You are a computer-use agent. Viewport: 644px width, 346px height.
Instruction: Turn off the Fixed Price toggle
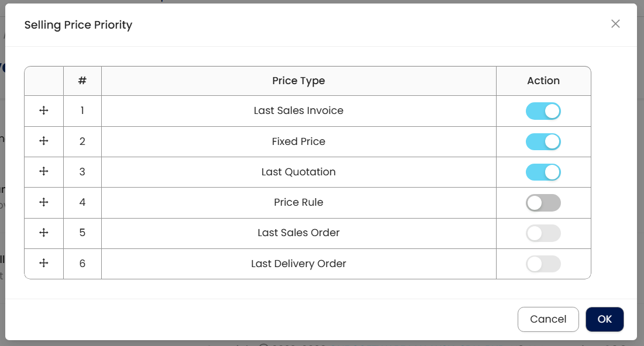pos(543,141)
